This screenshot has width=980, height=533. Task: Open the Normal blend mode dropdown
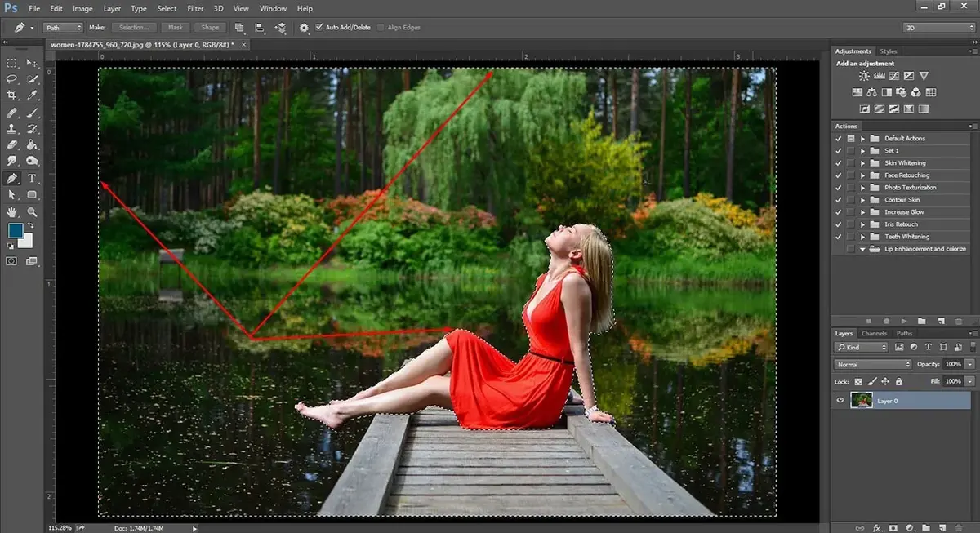coord(872,364)
